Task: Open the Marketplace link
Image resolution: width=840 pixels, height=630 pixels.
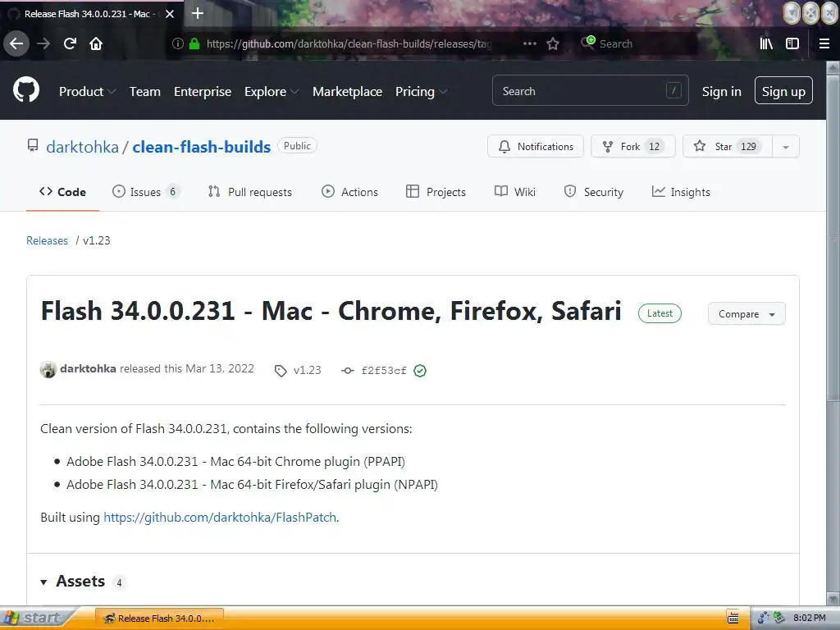Action: click(347, 92)
